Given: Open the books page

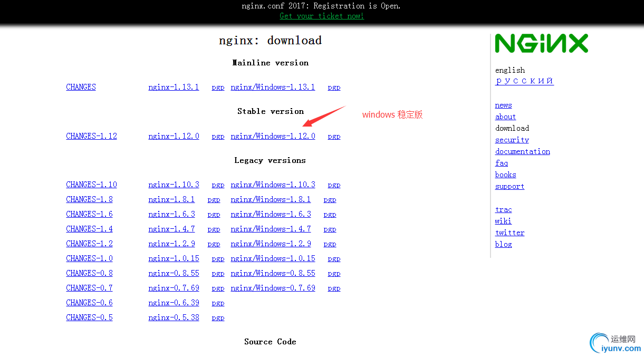Looking at the screenshot, I should click(x=505, y=175).
